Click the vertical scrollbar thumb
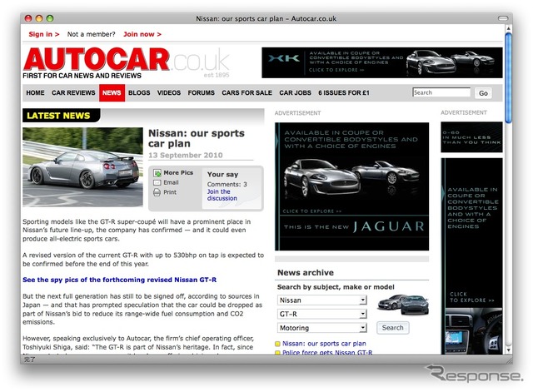This screenshot has height=392, width=533. [509, 78]
